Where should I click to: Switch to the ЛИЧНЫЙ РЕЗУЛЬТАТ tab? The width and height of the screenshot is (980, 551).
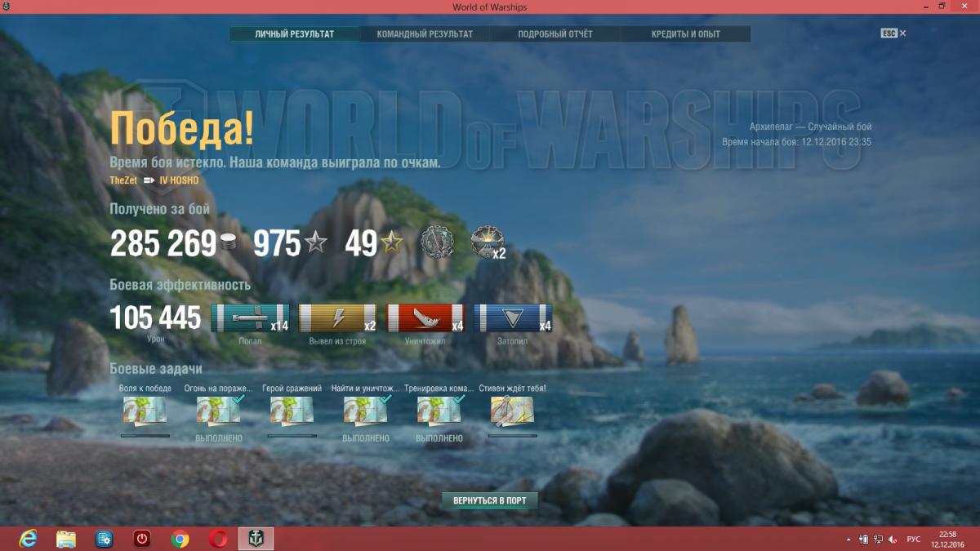click(294, 34)
